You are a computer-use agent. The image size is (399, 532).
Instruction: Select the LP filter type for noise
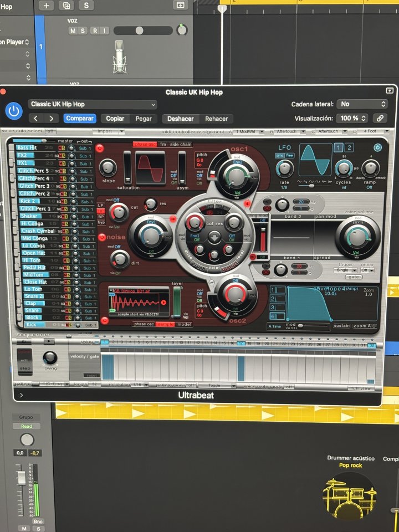101,205
